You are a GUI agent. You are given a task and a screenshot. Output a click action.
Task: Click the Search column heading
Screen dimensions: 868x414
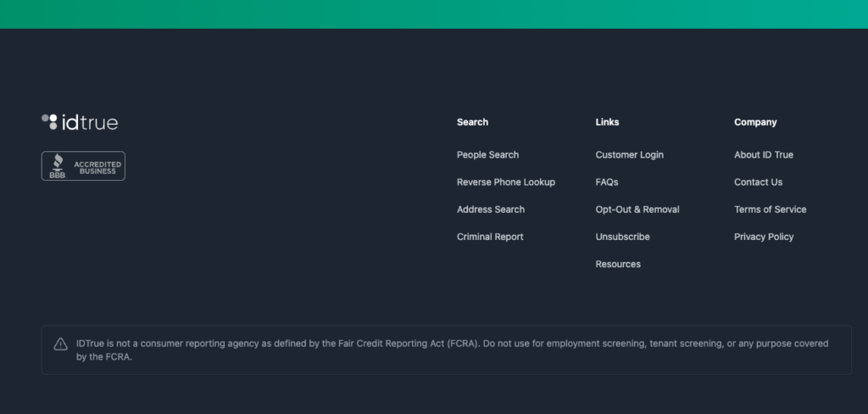click(472, 122)
